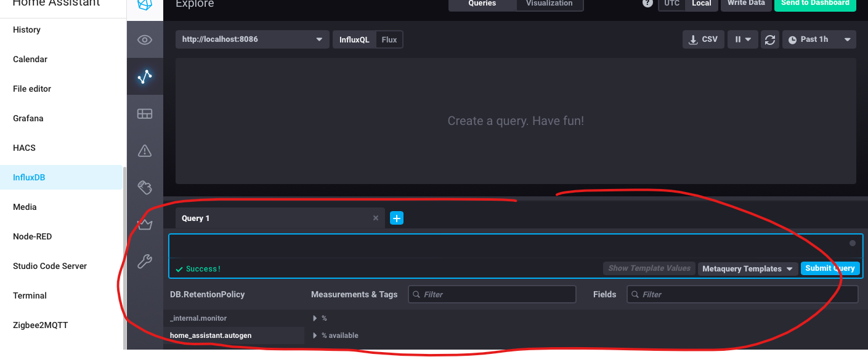
Task: Click the Home Assistant sidebar scrollbar
Action: tap(125, 259)
